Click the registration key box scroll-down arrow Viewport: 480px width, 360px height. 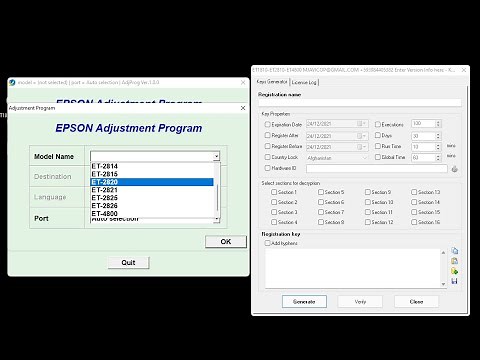[x=443, y=284]
